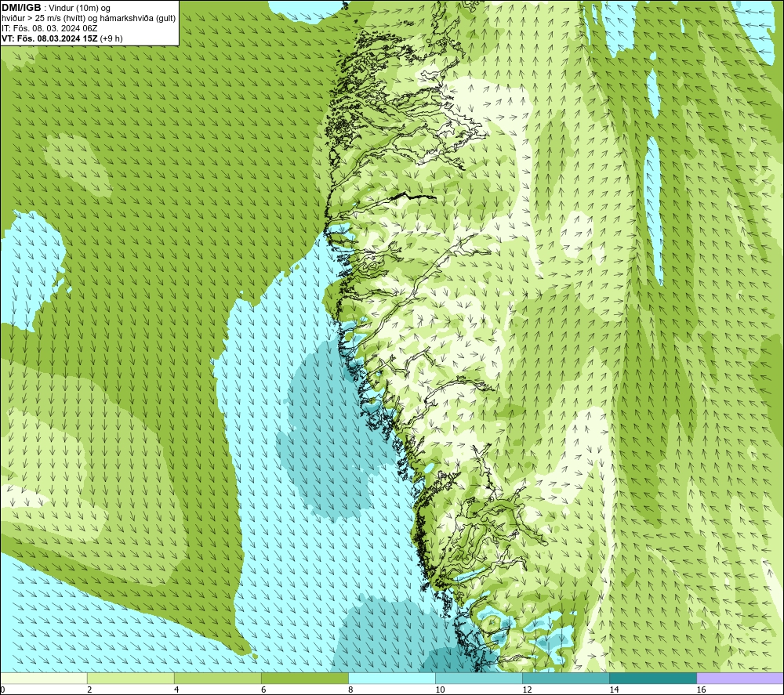Click the "IT: Fös. 08. 03. 2024 06Z" line

pyautogui.click(x=49, y=28)
